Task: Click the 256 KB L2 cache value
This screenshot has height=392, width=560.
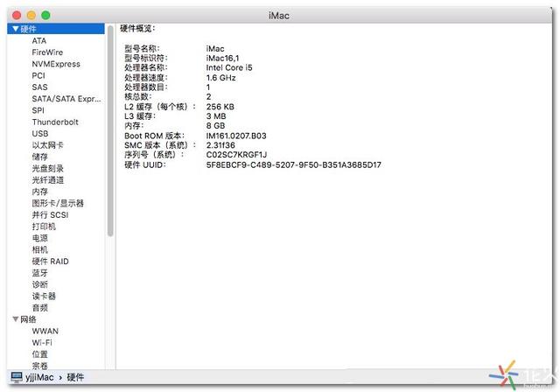Action: 220,107
